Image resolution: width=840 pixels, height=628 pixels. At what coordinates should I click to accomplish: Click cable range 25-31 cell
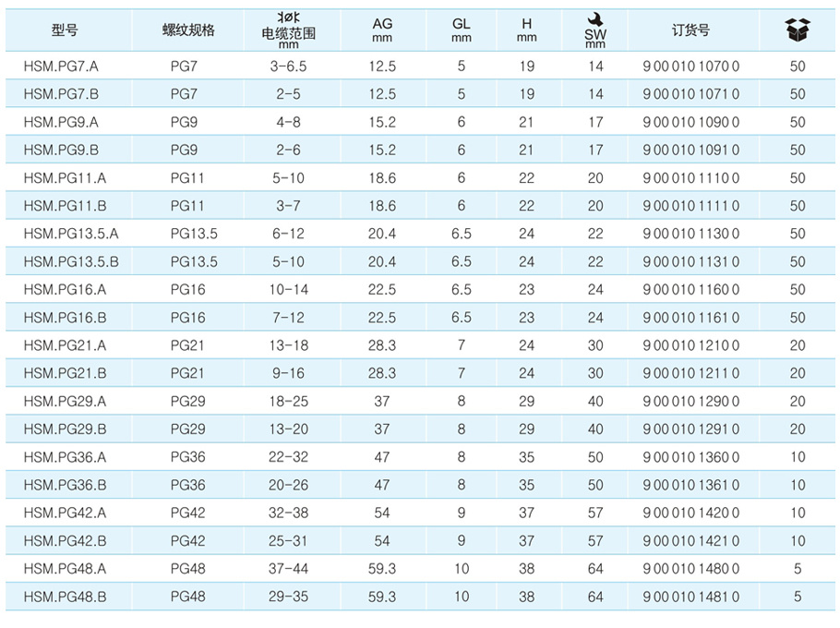288,540
